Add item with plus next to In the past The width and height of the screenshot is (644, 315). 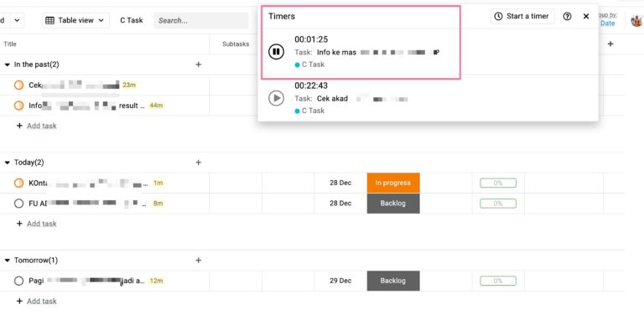pyautogui.click(x=199, y=65)
